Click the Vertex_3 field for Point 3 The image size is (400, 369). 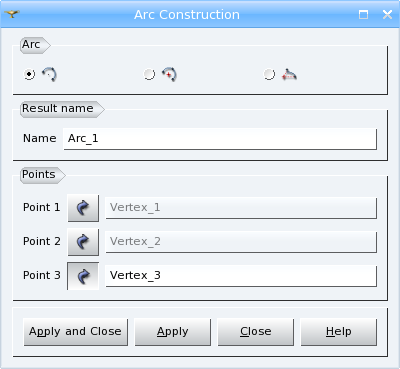click(x=241, y=276)
